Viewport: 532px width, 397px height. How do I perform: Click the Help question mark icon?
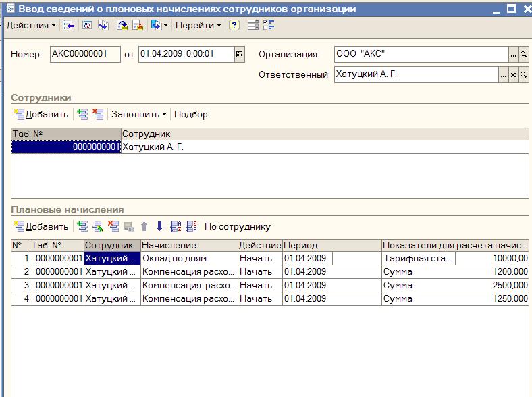[x=234, y=25]
